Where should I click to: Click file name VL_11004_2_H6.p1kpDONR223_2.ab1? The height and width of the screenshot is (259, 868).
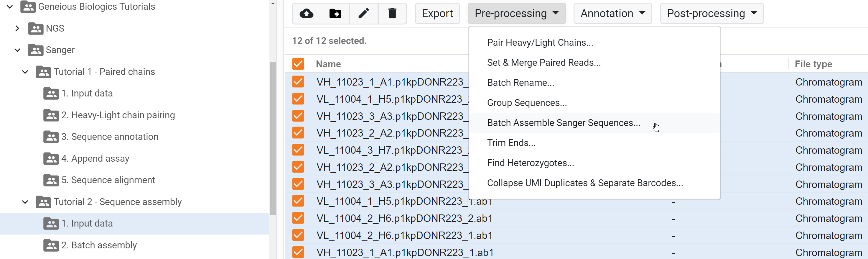(x=404, y=219)
